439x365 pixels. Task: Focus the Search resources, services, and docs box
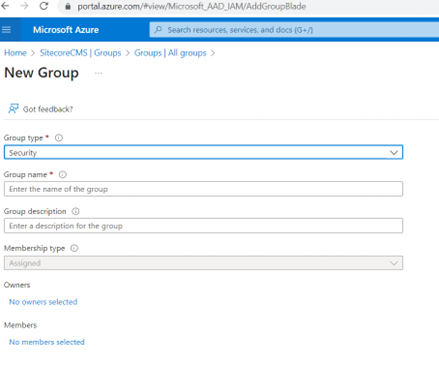point(294,30)
